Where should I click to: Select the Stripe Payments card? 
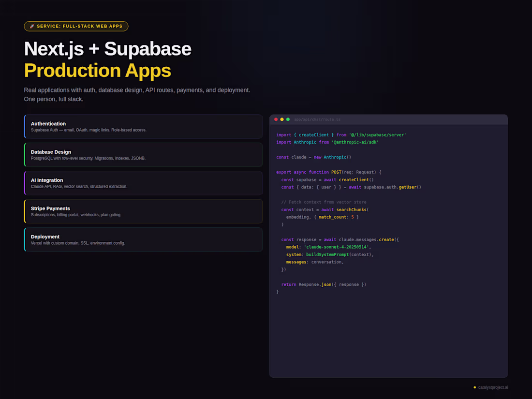143,211
